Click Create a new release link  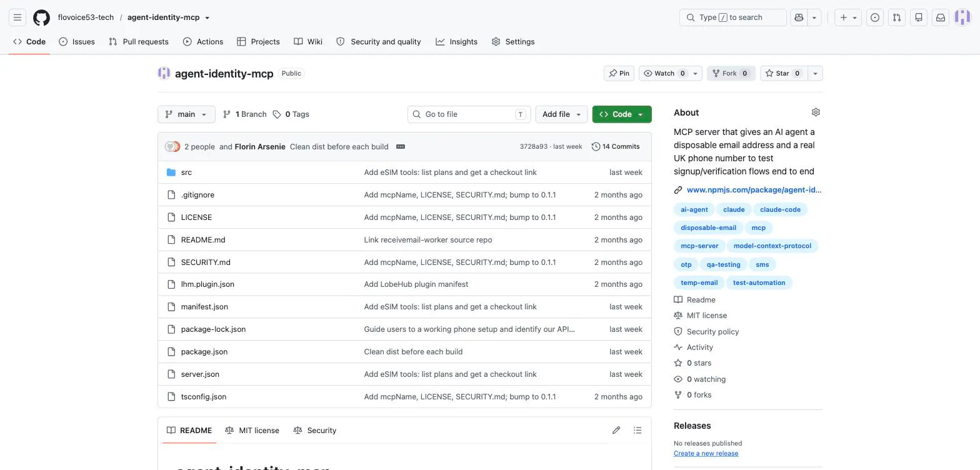point(706,454)
